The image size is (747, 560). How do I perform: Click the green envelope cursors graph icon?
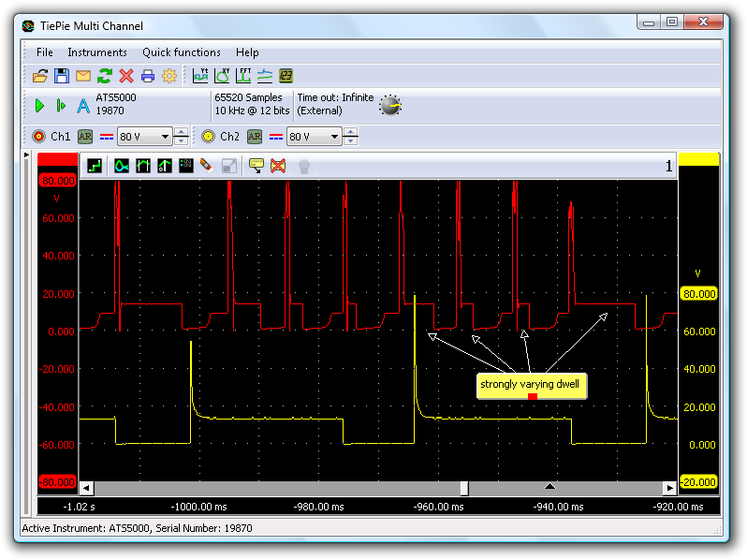point(143,166)
